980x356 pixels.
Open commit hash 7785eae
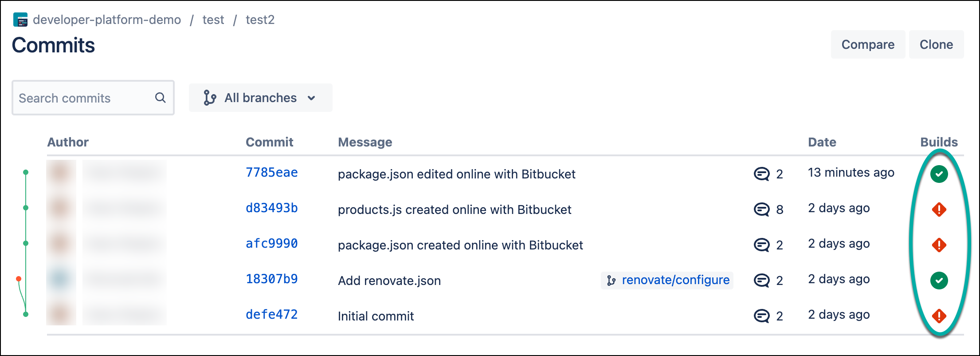point(271,173)
